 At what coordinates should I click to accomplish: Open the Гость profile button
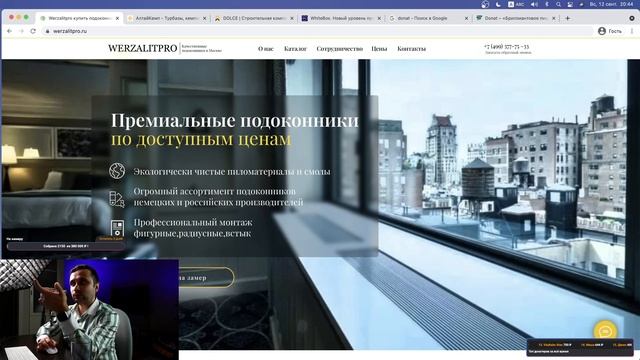click(610, 31)
